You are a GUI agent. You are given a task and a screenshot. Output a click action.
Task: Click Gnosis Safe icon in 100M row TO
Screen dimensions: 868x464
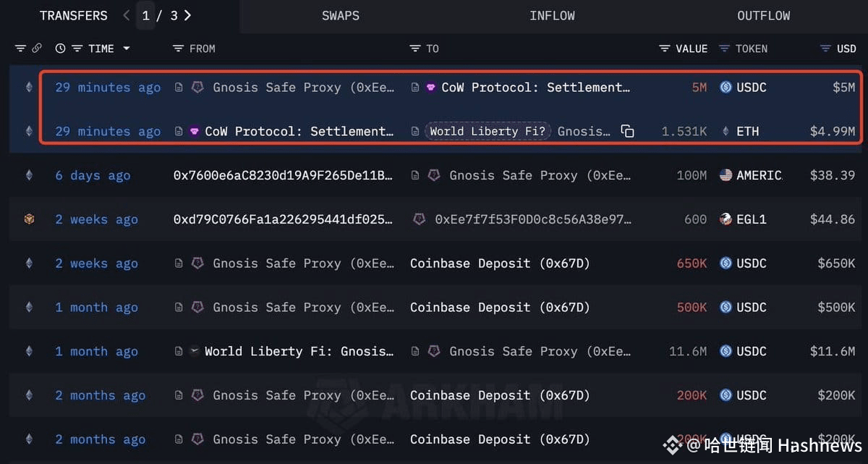pos(434,175)
